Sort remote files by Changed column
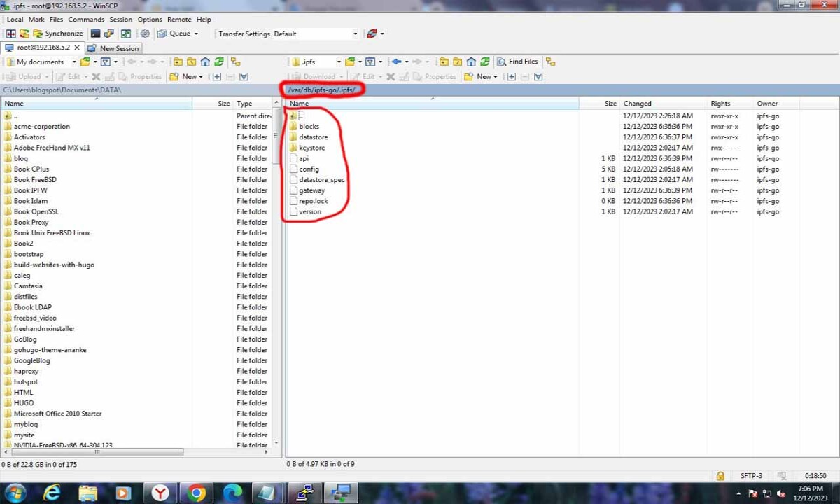Screen dimensions: 840x504 pos(664,103)
